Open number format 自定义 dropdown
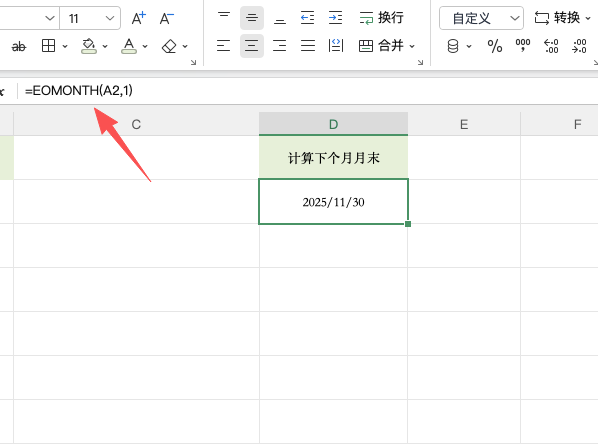 click(x=481, y=18)
